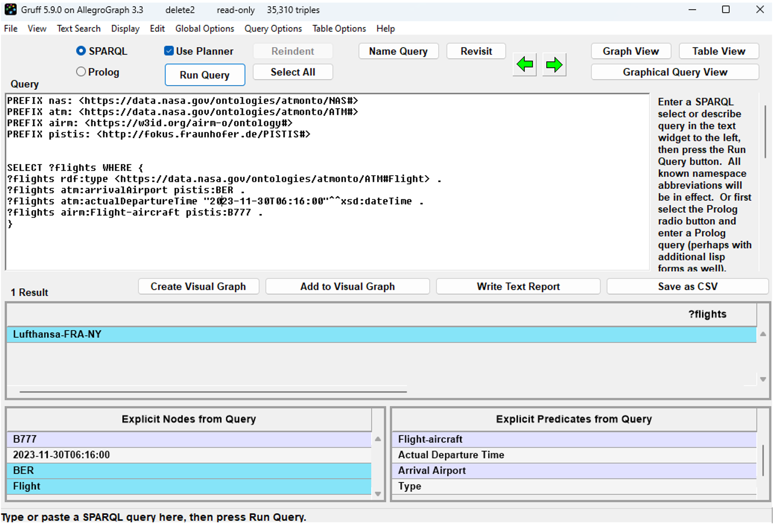Click results table scroll up arrow
774x532 pixels.
(x=762, y=334)
